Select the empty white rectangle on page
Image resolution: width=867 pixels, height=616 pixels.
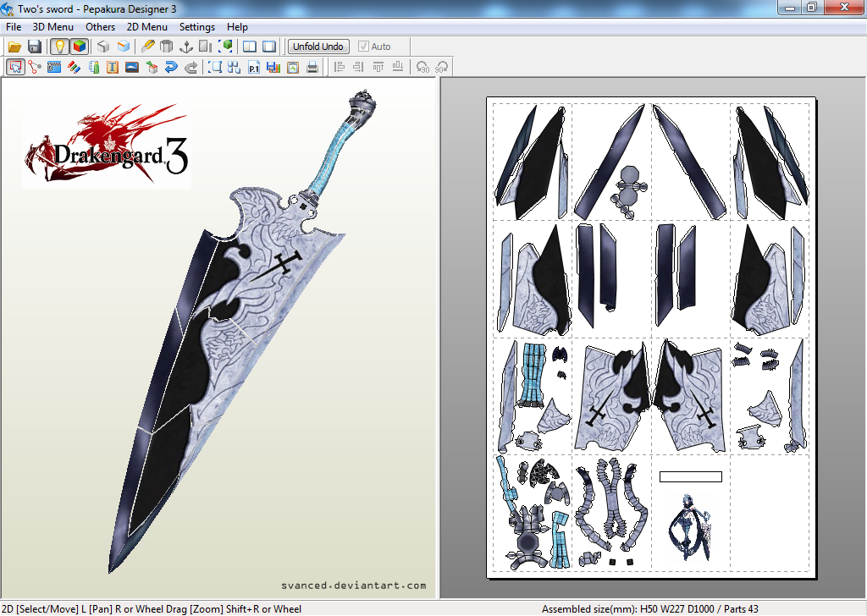[691, 476]
